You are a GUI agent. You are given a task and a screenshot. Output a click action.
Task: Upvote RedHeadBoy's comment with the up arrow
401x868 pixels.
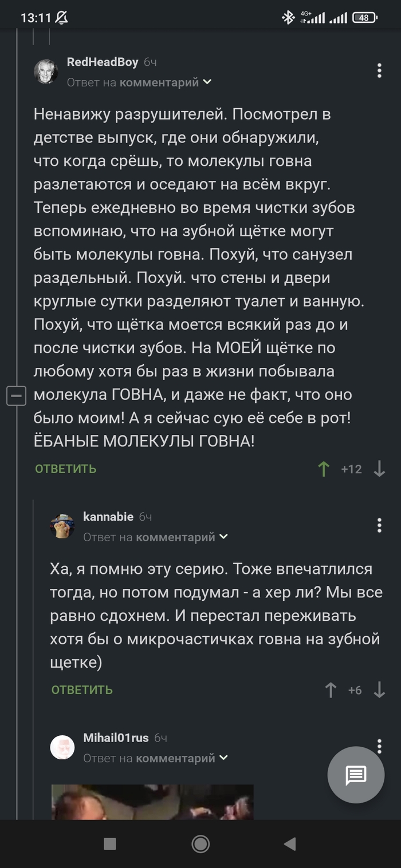[323, 468]
